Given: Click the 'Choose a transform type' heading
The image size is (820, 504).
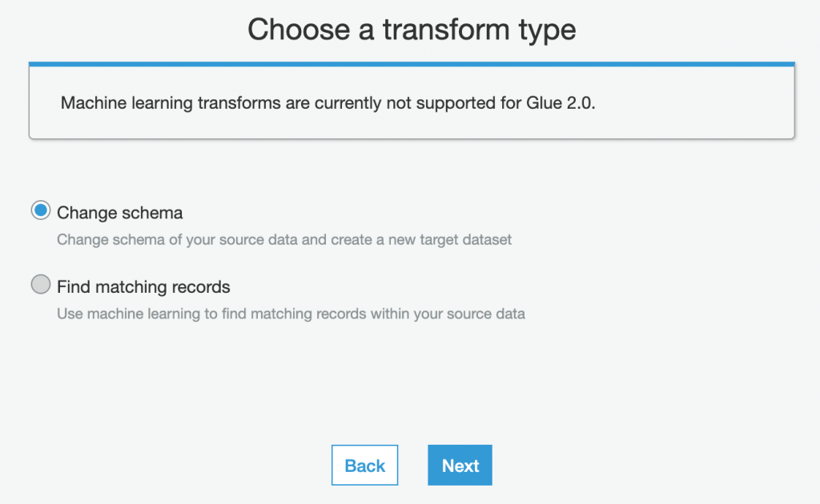Looking at the screenshot, I should point(411,30).
